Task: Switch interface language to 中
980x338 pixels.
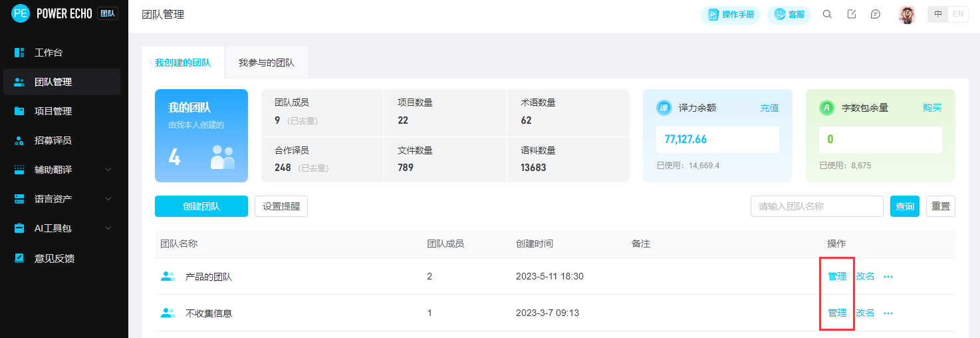Action: tap(938, 14)
